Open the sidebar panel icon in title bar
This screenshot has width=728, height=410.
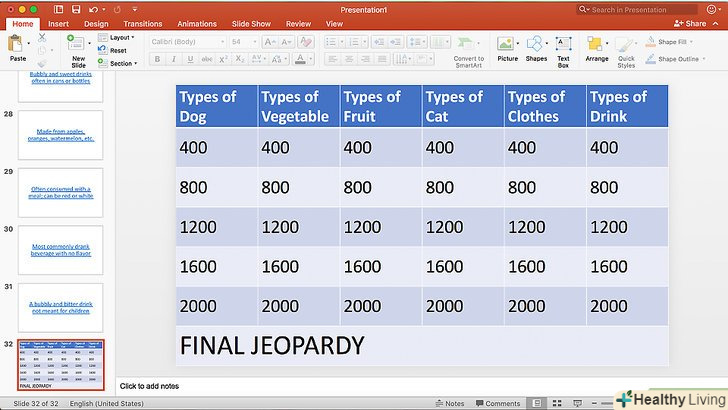[58, 9]
